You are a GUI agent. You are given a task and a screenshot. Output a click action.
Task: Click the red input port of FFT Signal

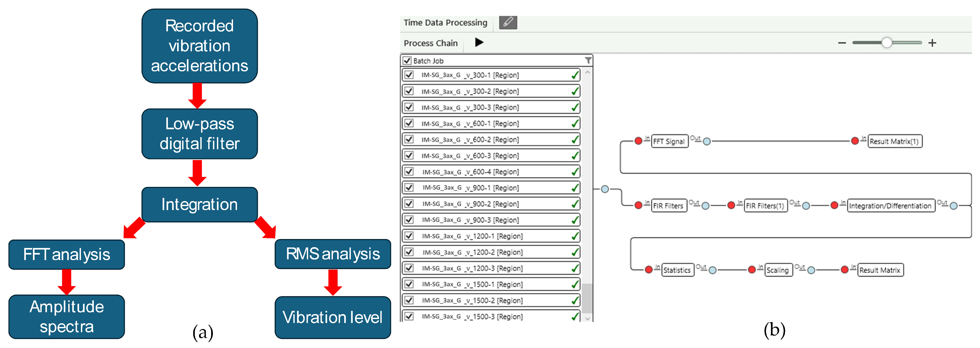(638, 141)
